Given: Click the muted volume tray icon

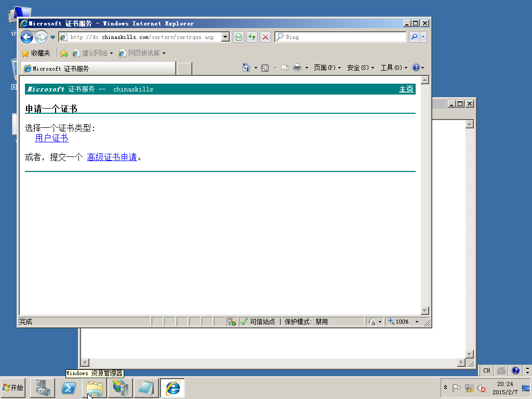Looking at the screenshot, I should click(481, 388).
